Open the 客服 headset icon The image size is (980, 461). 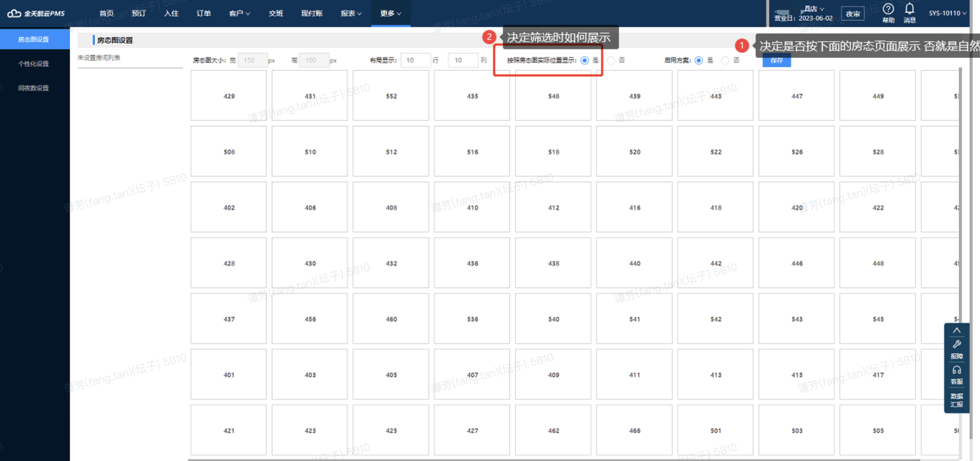[957, 375]
